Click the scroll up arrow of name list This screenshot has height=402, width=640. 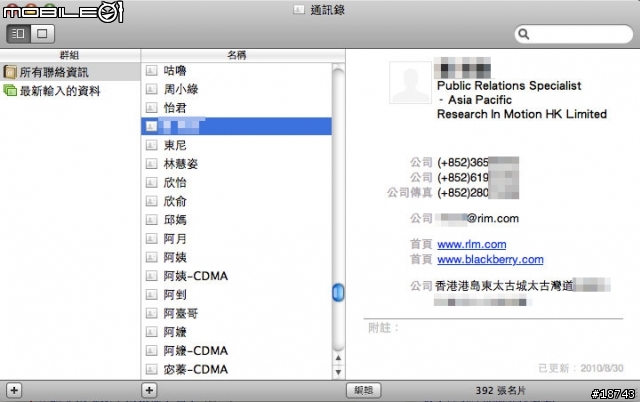point(338,358)
